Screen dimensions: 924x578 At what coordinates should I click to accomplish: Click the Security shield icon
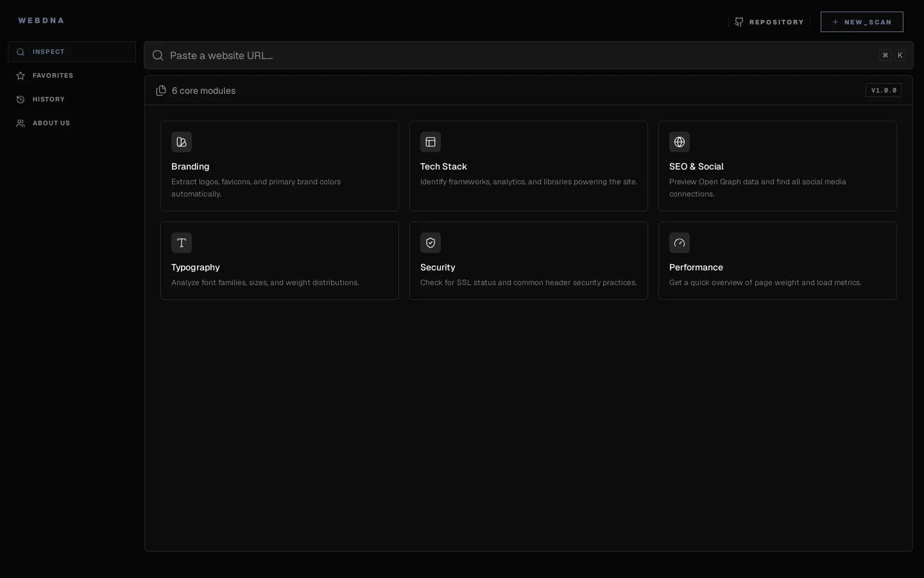431,243
